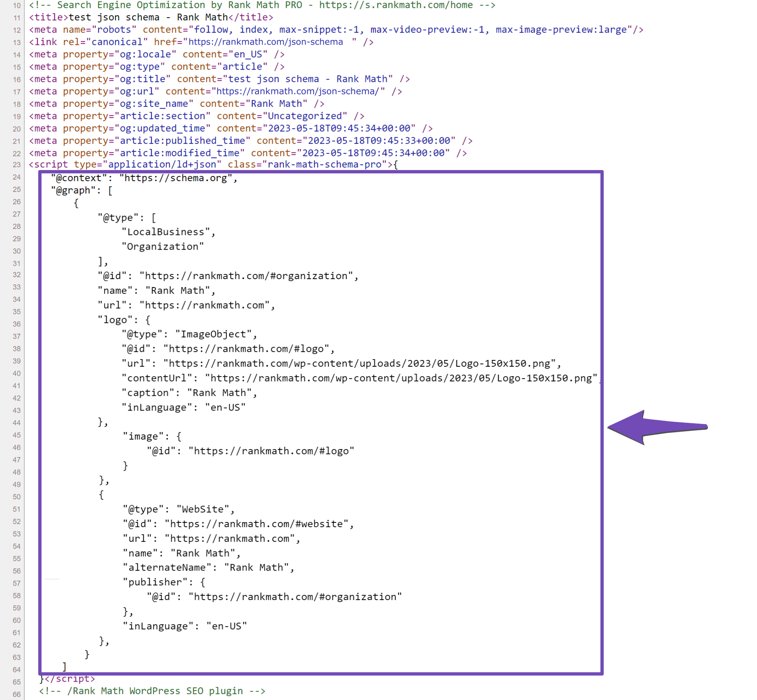
Task: Click line number 23 in the gutter
Action: [x=16, y=164]
